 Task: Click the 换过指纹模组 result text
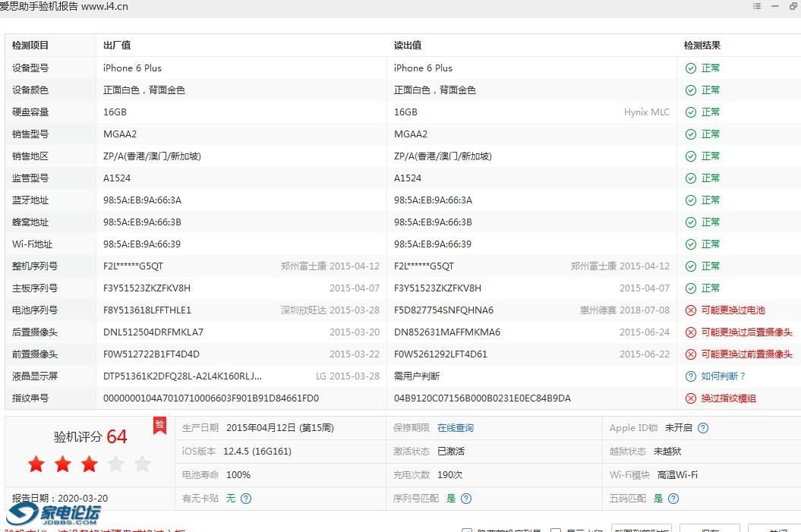pos(728,398)
